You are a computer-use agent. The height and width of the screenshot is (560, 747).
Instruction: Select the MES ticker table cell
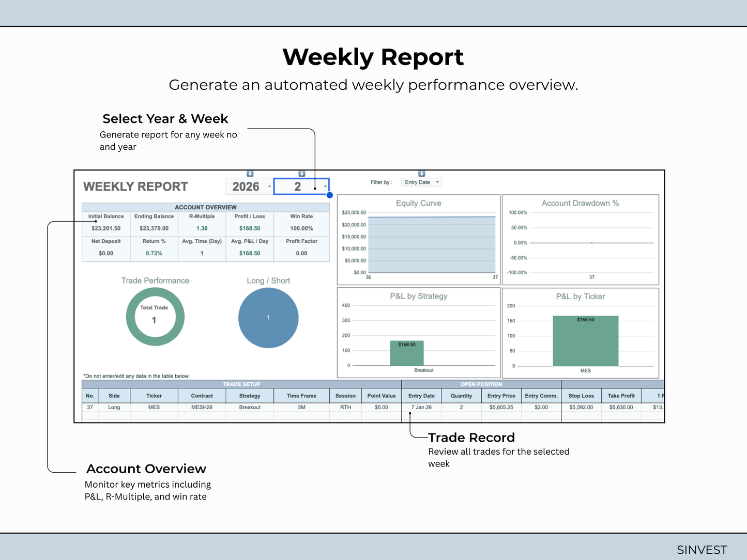click(154, 407)
